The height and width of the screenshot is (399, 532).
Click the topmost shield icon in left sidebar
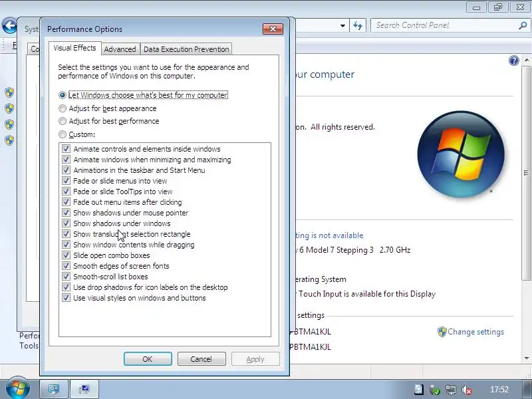9,92
